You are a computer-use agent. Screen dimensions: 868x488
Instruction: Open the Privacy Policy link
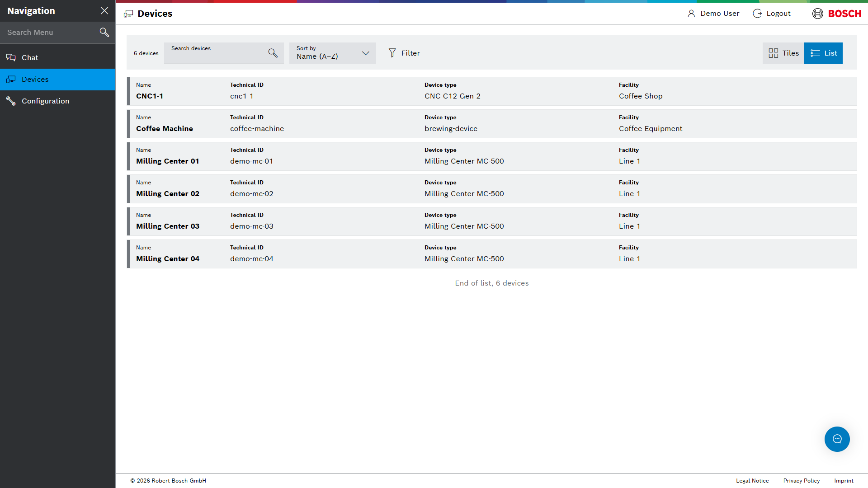802,481
